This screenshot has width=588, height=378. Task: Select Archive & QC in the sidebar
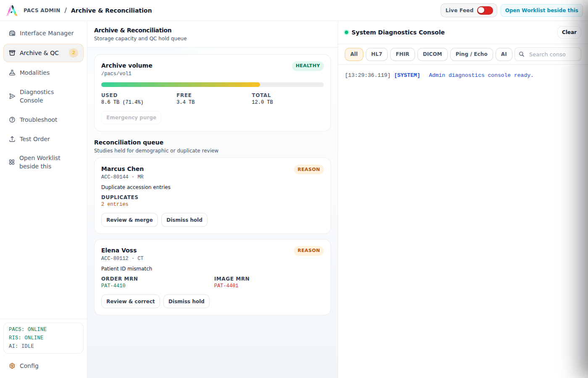click(x=43, y=53)
